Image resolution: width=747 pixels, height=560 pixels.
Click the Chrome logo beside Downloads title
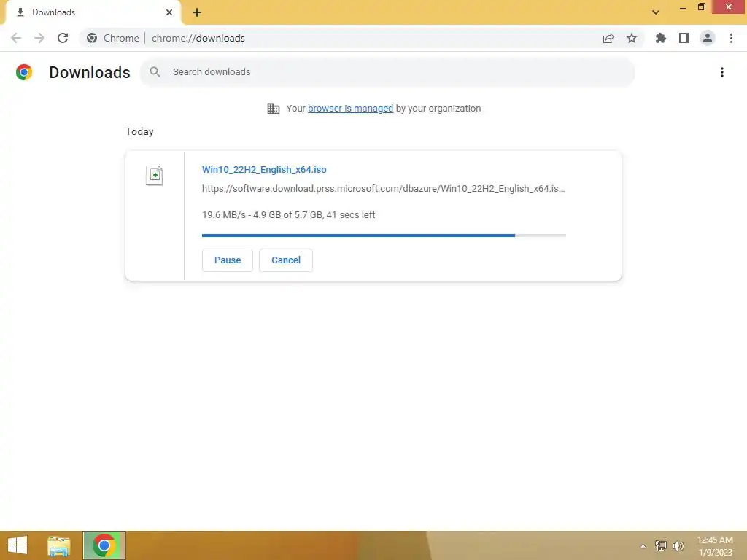[24, 72]
